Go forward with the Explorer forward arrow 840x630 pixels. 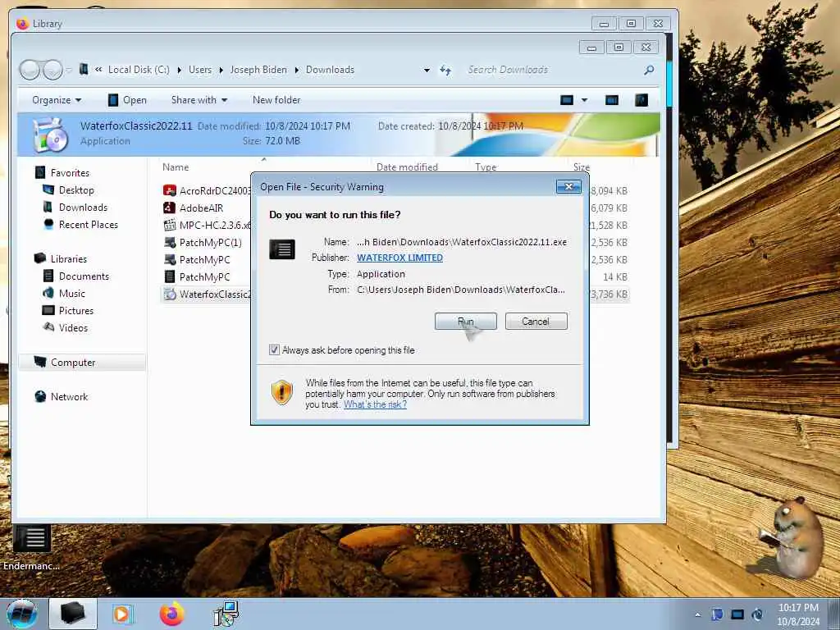[52, 70]
